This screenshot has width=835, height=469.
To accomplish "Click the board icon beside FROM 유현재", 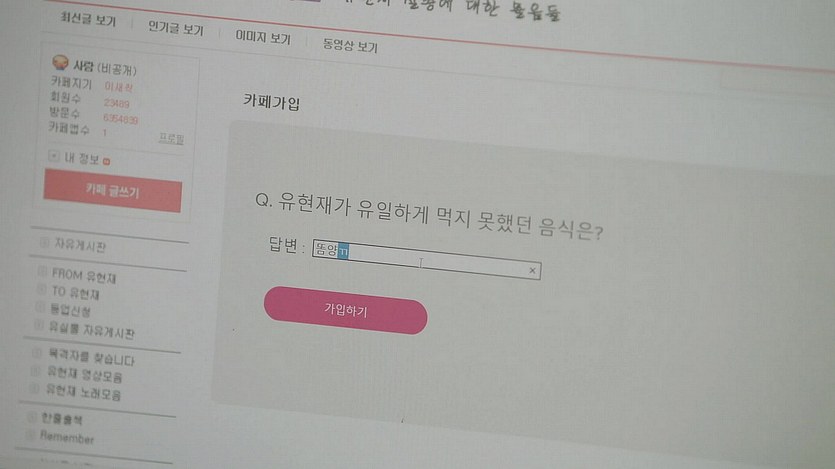I will coord(42,272).
